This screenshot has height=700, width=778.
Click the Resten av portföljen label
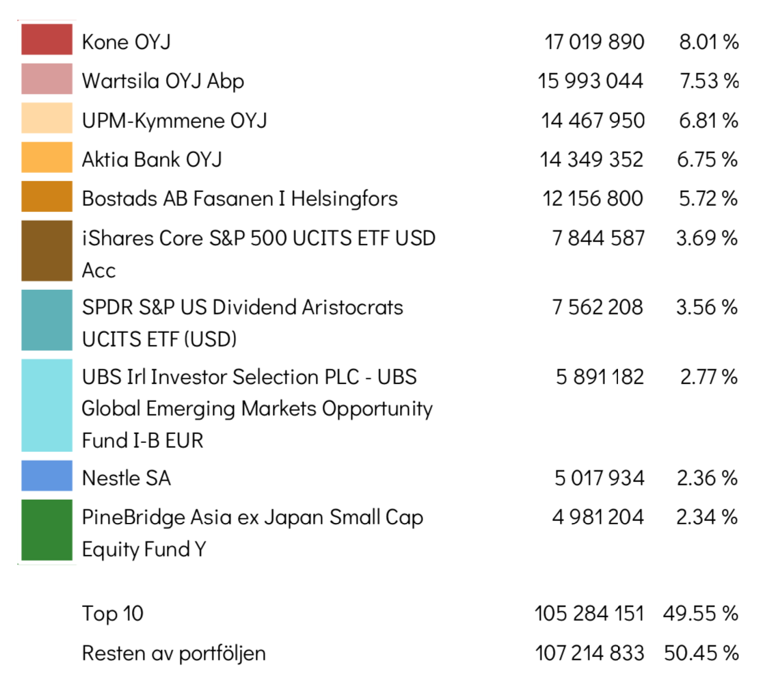point(174,654)
